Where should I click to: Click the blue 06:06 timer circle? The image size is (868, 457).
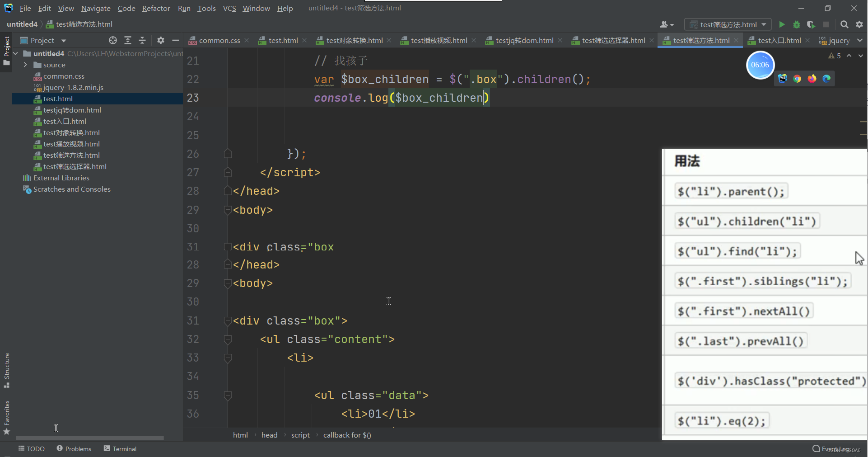tap(760, 65)
